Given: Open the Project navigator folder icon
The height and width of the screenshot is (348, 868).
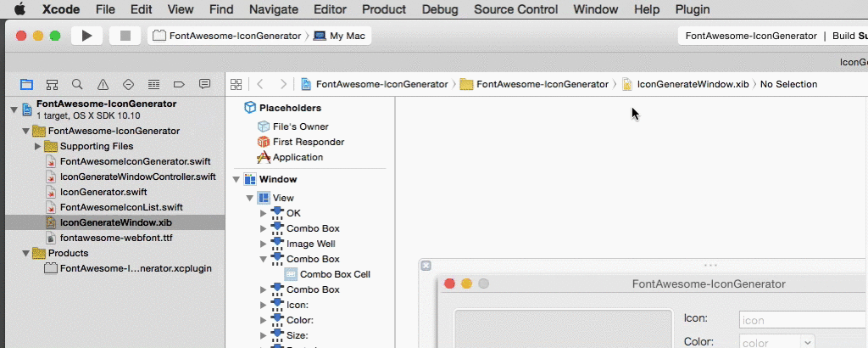Looking at the screenshot, I should point(26,84).
